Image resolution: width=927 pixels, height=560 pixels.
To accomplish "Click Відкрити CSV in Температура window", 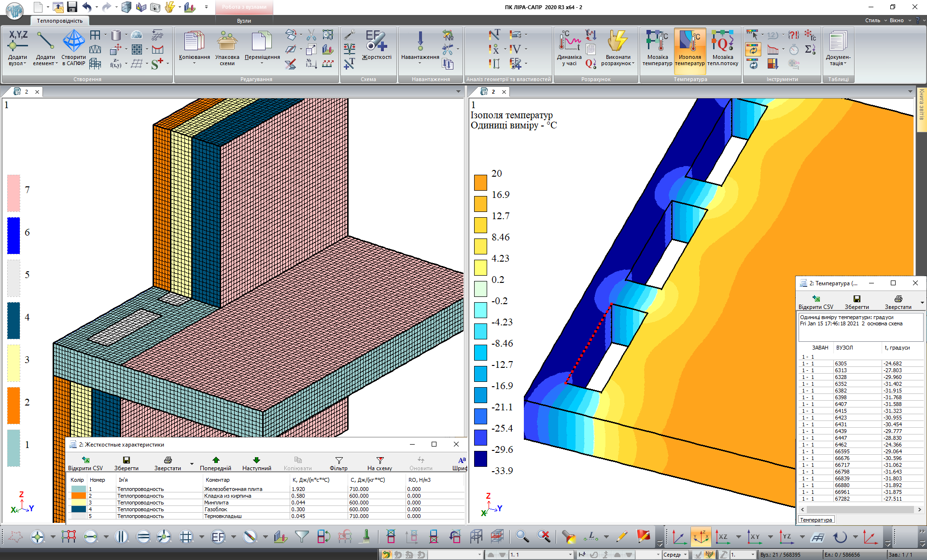I will pyautogui.click(x=815, y=302).
